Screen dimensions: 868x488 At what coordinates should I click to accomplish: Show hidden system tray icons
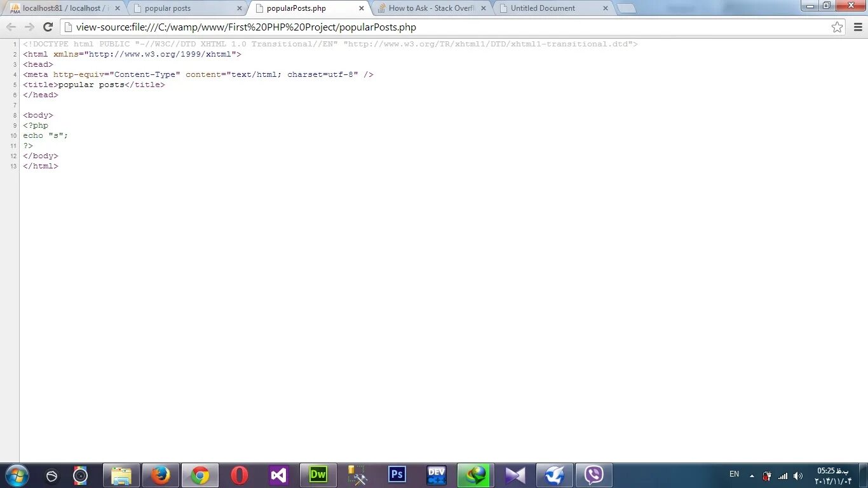pyautogui.click(x=752, y=475)
